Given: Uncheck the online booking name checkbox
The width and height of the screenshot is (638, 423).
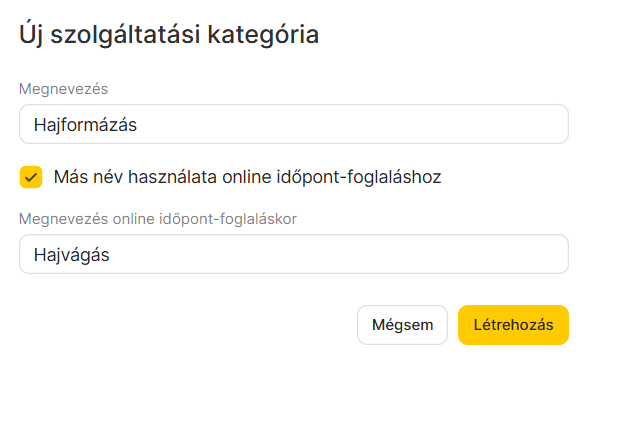Looking at the screenshot, I should [31, 177].
